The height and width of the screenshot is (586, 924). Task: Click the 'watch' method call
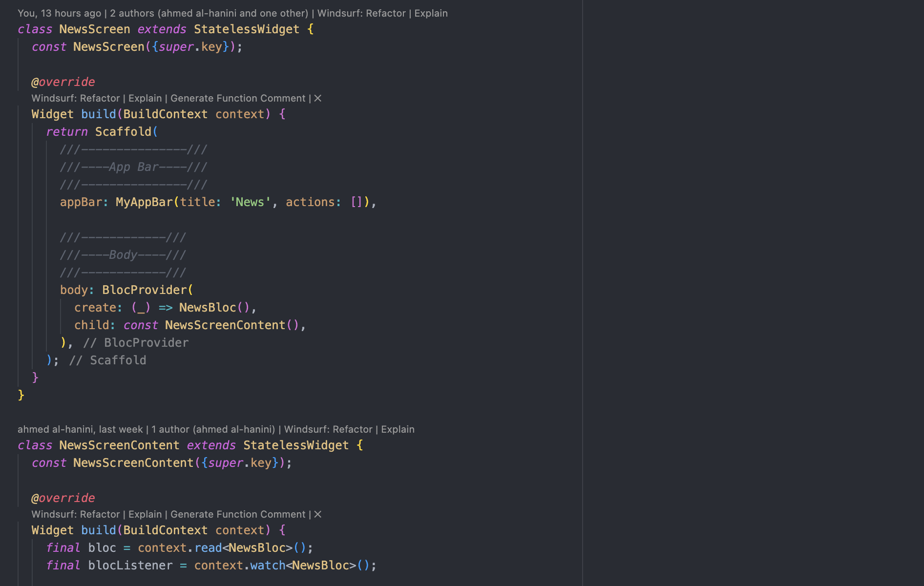pos(268,565)
